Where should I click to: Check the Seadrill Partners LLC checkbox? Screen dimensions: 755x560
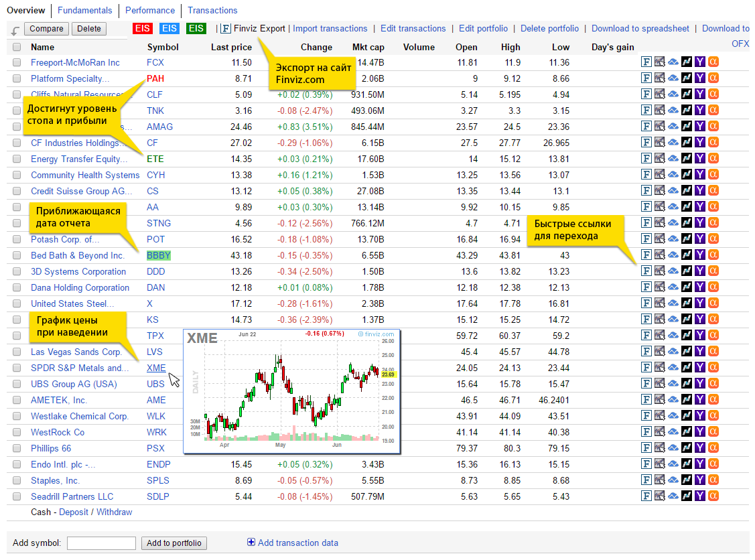pyautogui.click(x=17, y=496)
